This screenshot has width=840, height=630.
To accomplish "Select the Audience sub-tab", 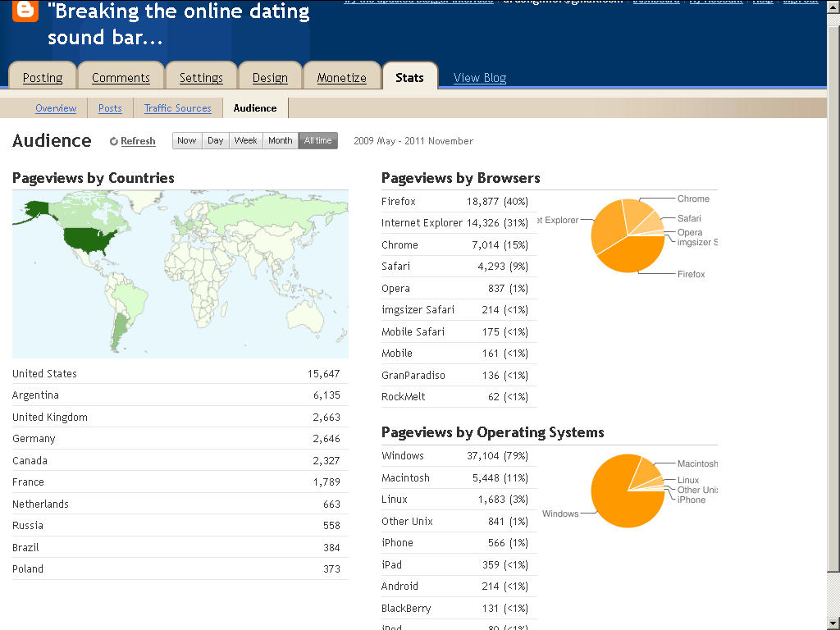I will tap(255, 108).
